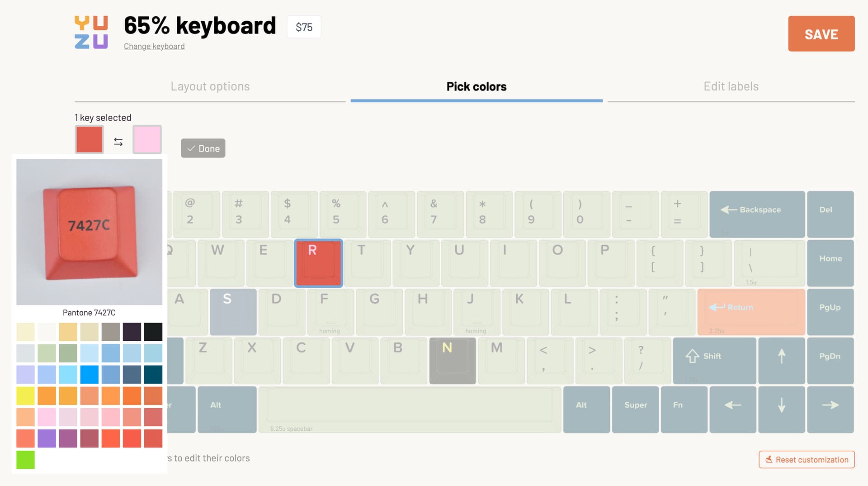
Task: Click the Done button
Action: (x=203, y=148)
